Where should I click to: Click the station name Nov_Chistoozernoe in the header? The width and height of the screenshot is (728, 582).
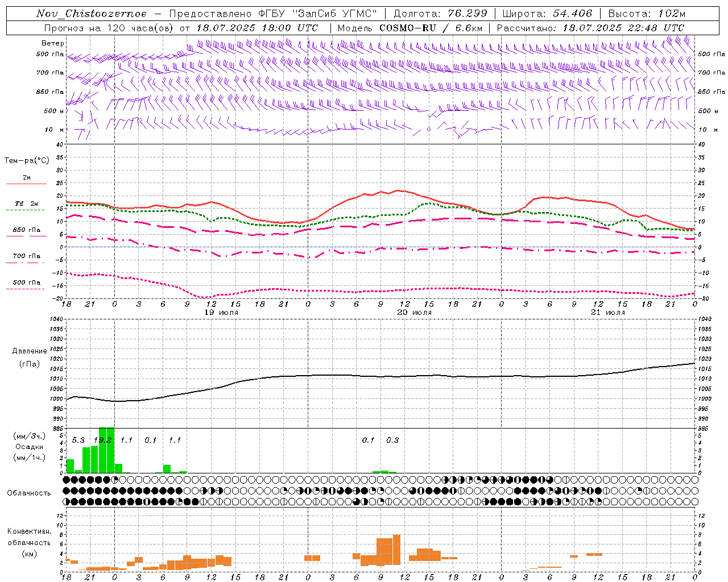(92, 14)
